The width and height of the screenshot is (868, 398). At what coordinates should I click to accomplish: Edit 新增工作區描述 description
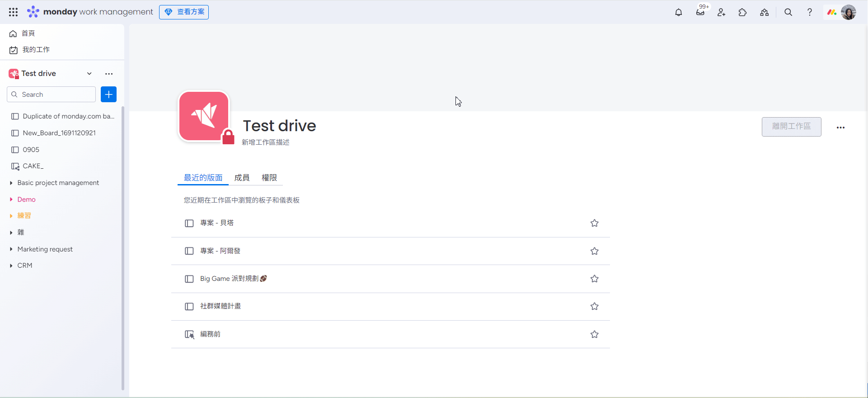tap(266, 142)
